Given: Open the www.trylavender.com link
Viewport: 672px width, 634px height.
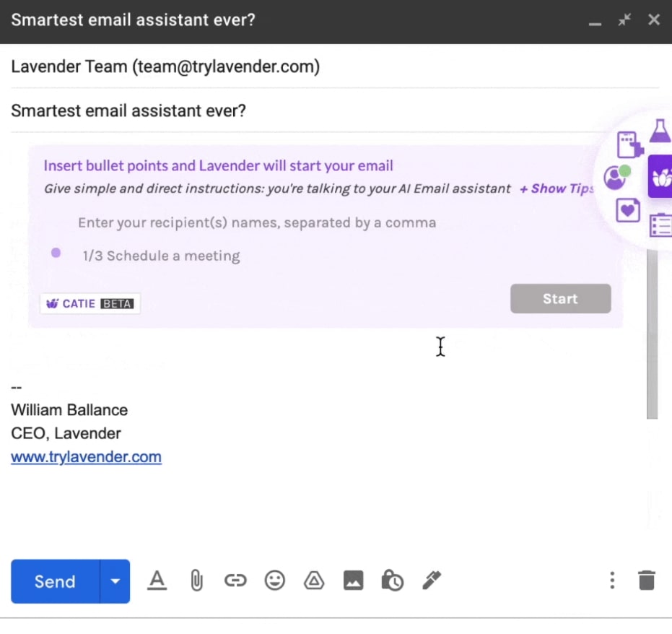Looking at the screenshot, I should (x=86, y=457).
